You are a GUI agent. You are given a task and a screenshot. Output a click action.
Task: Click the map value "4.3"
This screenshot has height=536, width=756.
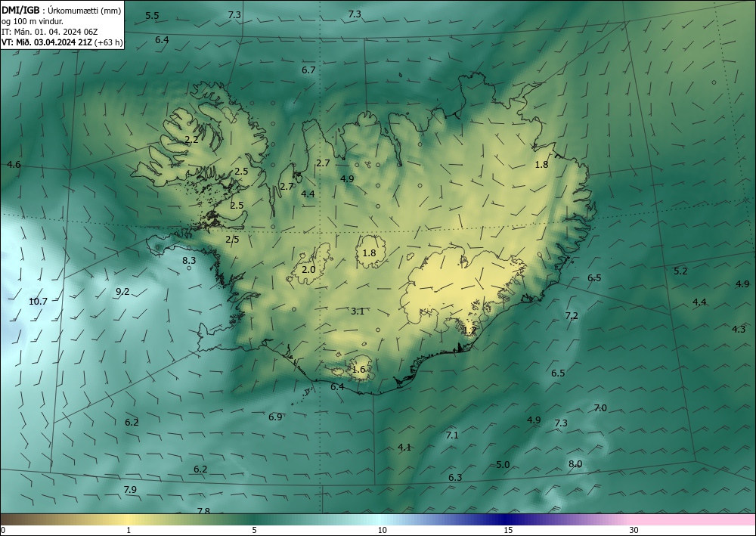point(739,329)
